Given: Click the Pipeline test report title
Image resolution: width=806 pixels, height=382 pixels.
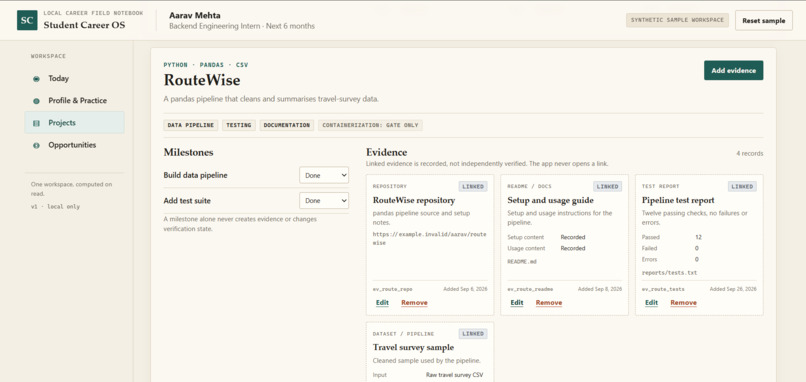Looking at the screenshot, I should tap(678, 200).
